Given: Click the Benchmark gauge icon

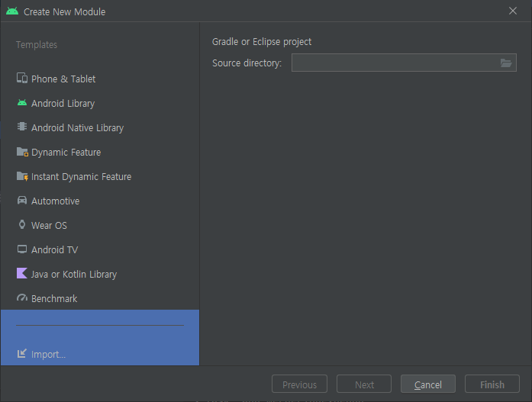Looking at the screenshot, I should [x=22, y=298].
